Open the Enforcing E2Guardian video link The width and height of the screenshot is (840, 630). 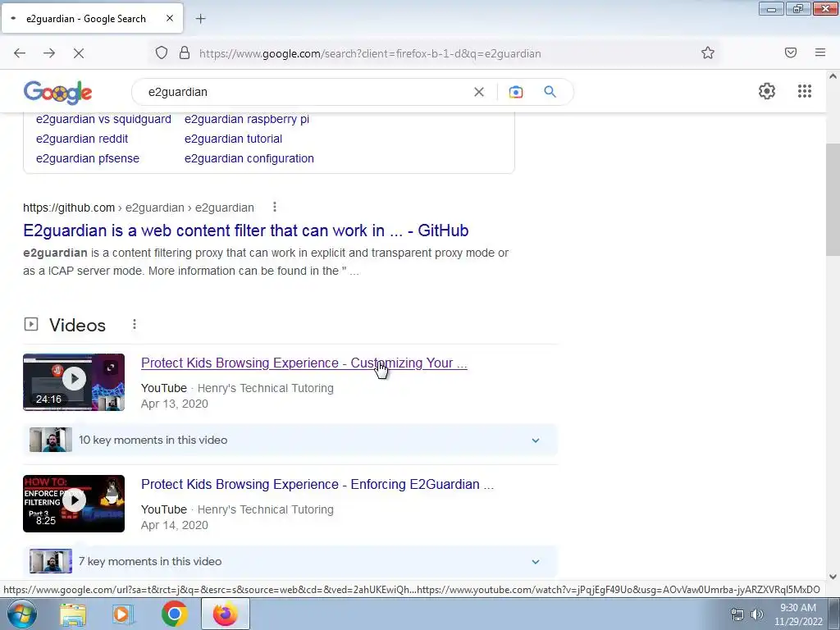pyautogui.click(x=317, y=484)
